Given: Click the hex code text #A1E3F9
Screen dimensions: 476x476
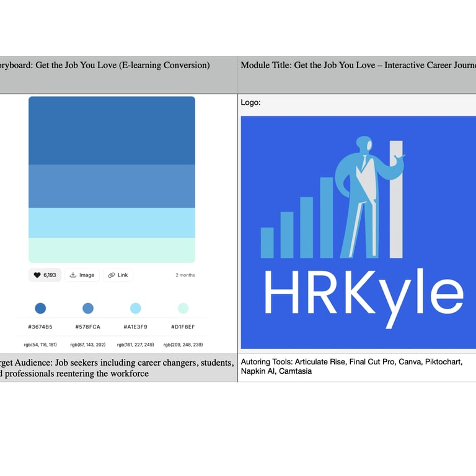Looking at the screenshot, I should point(135,327).
